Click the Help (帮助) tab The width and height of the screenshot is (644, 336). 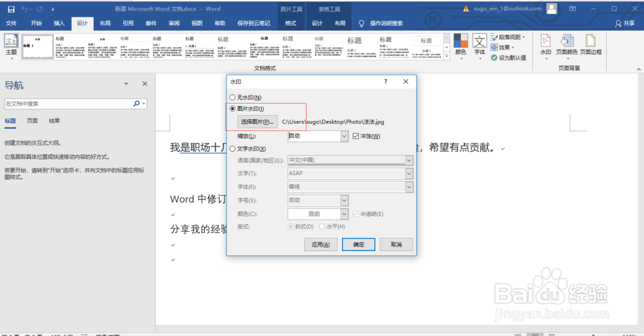click(x=220, y=23)
